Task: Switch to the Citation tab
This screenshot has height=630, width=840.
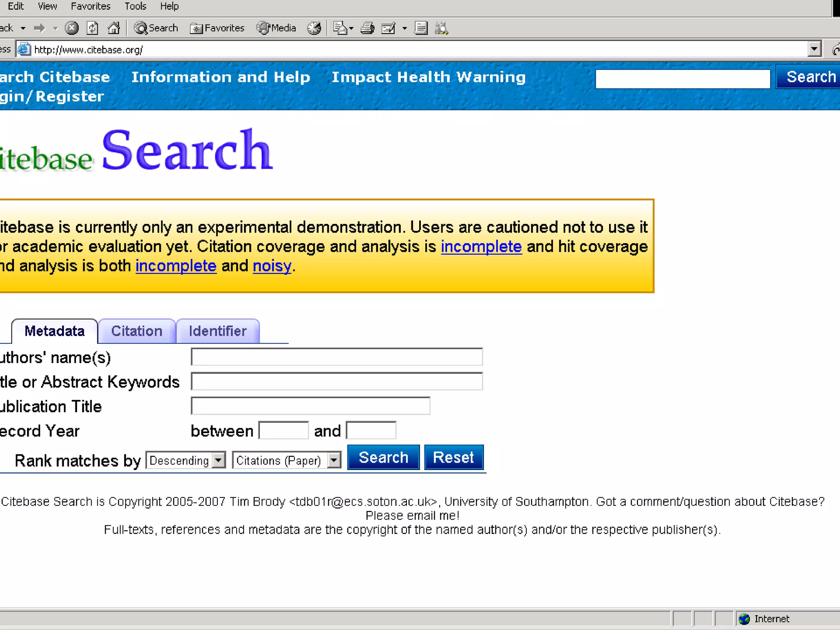Action: (137, 331)
